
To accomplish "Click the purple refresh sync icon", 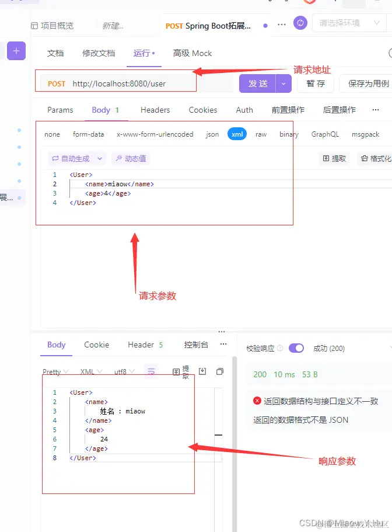I will click(x=300, y=23).
